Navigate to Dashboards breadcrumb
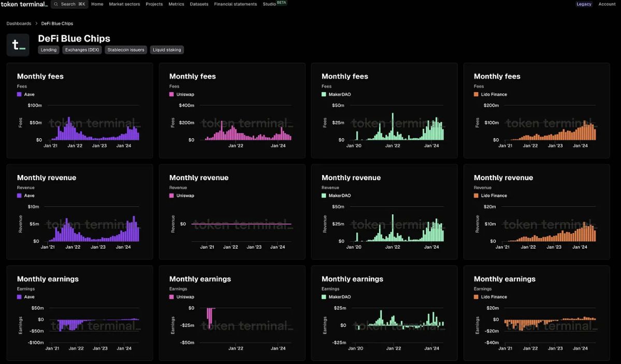This screenshot has height=364, width=621. (x=19, y=23)
